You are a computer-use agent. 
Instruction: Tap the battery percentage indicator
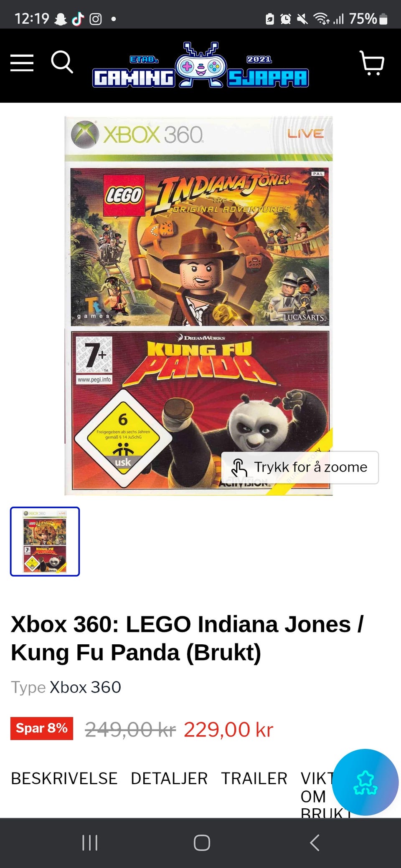tap(363, 19)
